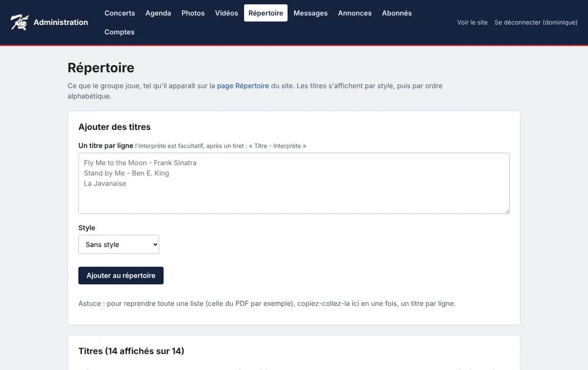Click the 'Répertoire' page heading
The image size is (588, 370).
(x=101, y=68)
